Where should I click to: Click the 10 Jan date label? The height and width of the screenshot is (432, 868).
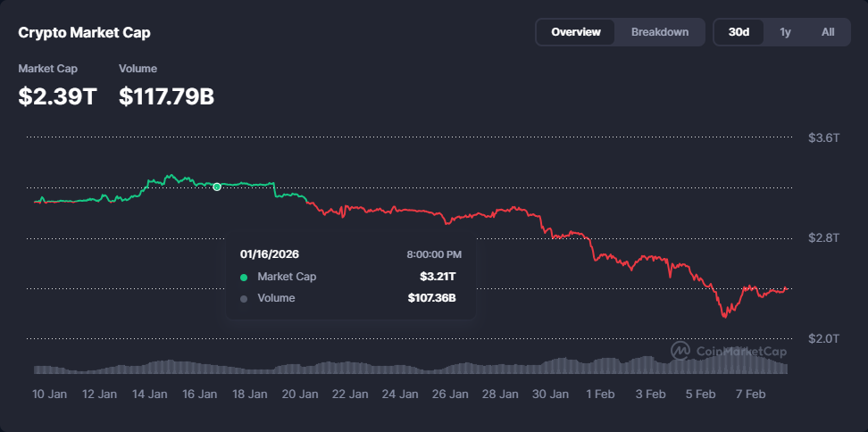[x=50, y=394]
